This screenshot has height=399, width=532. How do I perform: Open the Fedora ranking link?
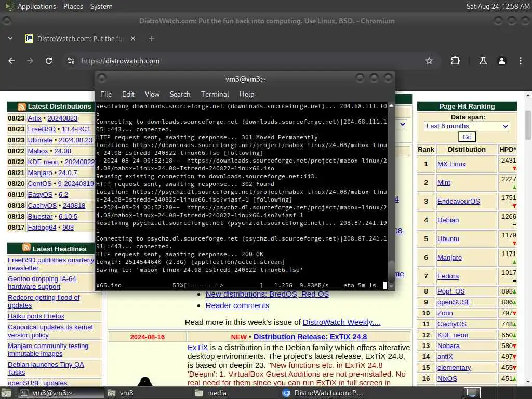pos(448,276)
